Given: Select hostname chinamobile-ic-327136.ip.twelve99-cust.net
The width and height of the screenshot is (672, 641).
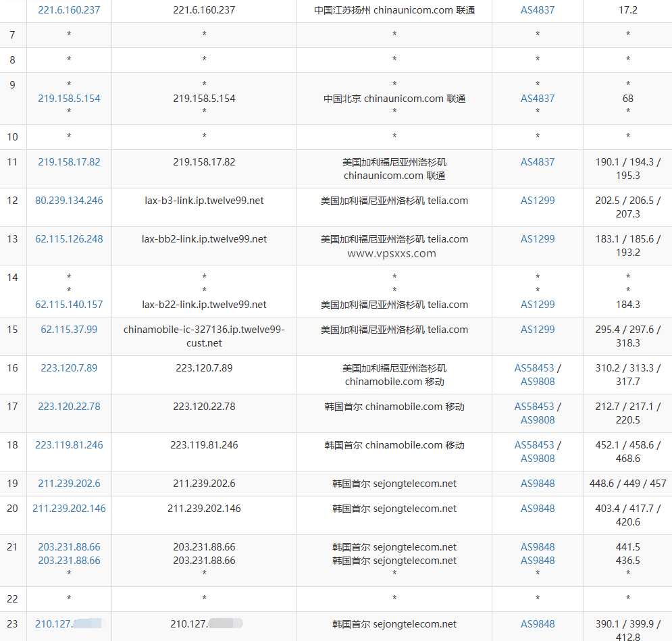Looking at the screenshot, I should pos(204,336).
